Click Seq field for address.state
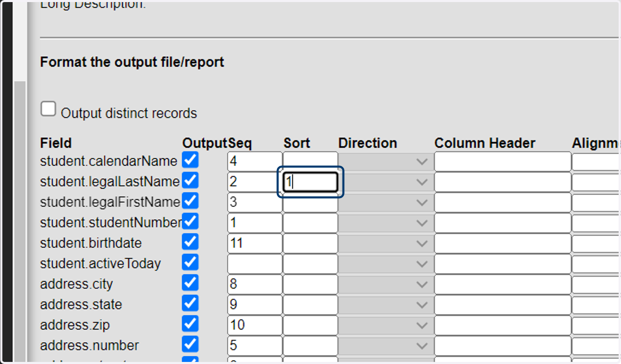This screenshot has width=621, height=364. coord(255,305)
